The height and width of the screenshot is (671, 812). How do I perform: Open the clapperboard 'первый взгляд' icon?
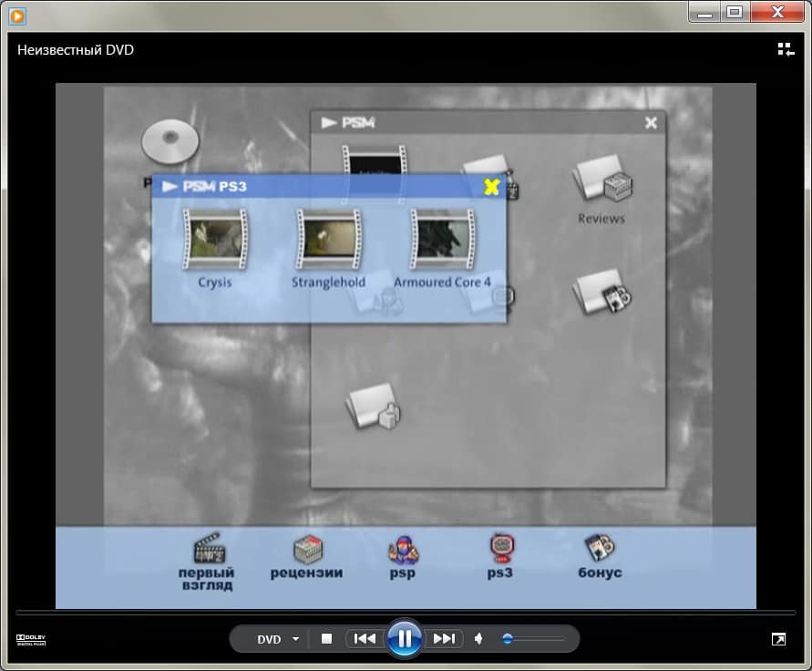coord(210,548)
